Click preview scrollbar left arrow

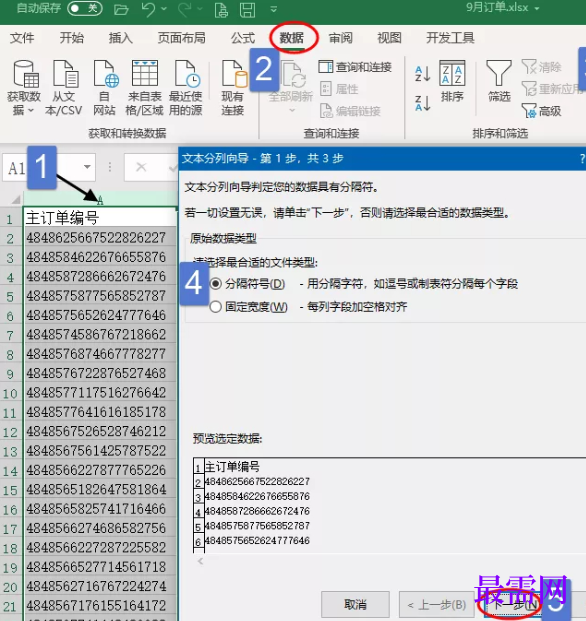pos(200,561)
